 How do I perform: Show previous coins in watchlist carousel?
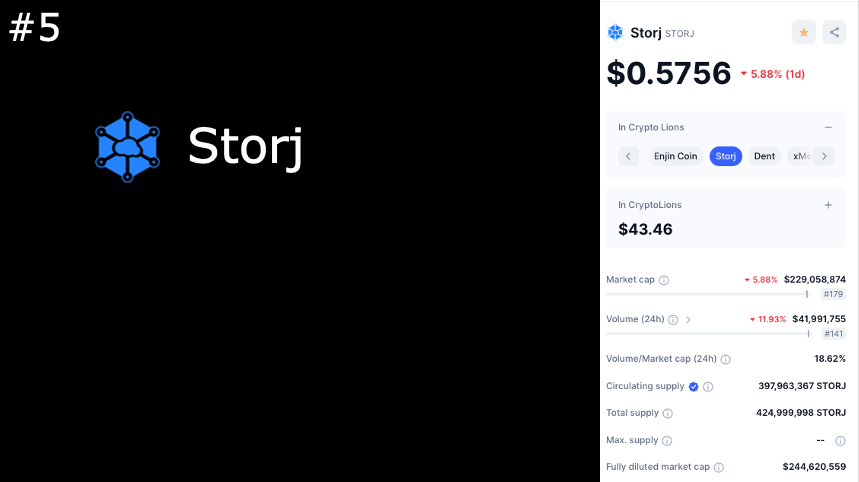(628, 156)
